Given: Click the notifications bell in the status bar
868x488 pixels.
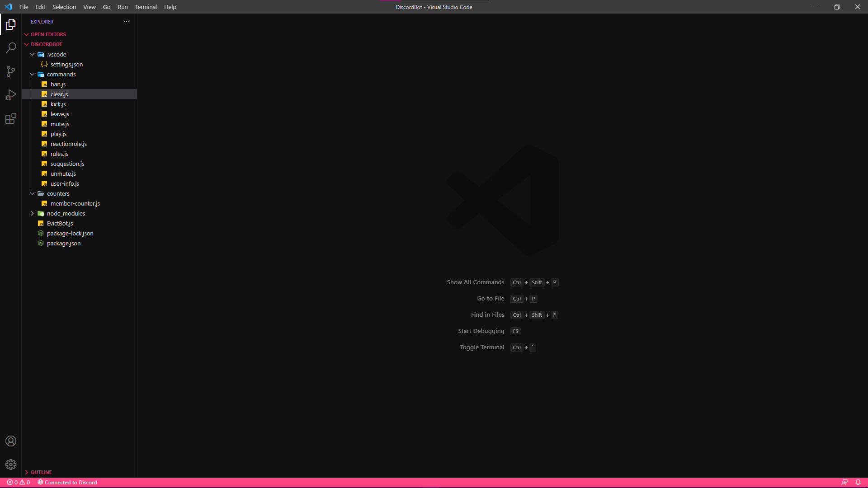Looking at the screenshot, I should coord(858,482).
